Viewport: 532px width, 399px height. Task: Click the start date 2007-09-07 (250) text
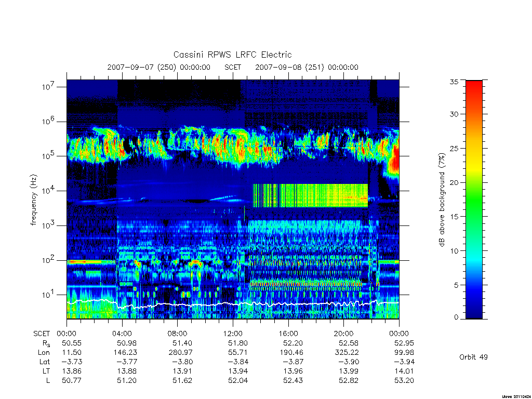coord(141,67)
